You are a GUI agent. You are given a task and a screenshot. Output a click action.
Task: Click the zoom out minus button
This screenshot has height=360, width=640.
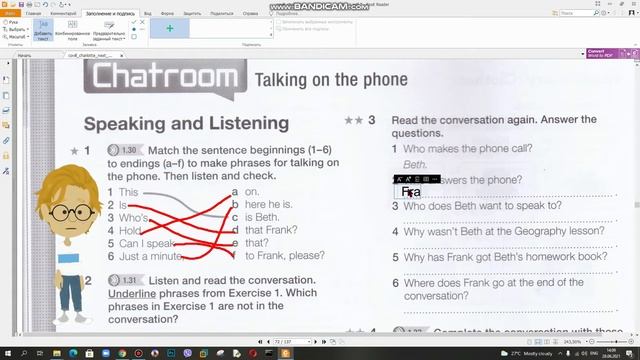[592, 342]
